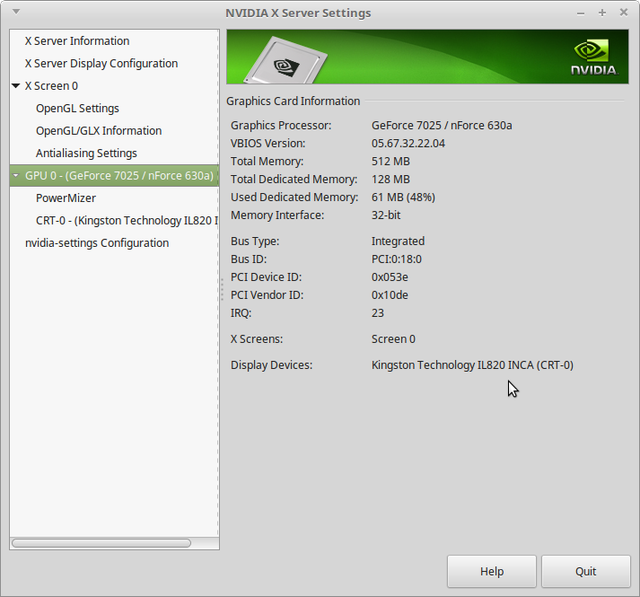
Task: Click the '61 MB (48%)' used memory value
Action: [x=403, y=197]
